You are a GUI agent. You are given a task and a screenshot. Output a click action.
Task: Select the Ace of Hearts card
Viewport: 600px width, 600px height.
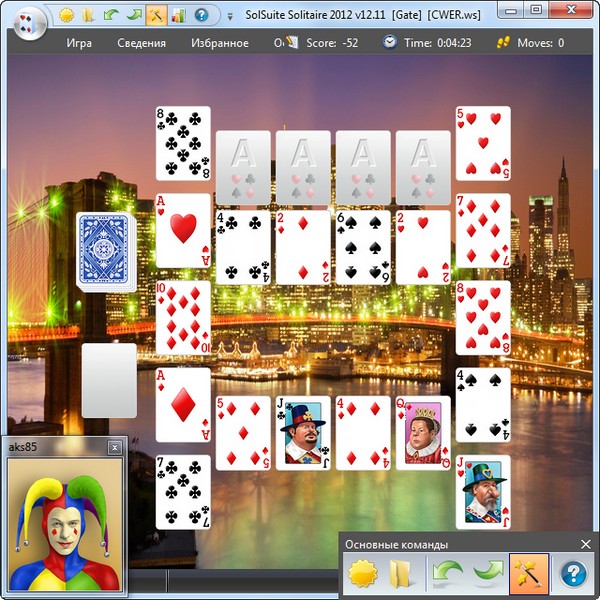tap(183, 231)
